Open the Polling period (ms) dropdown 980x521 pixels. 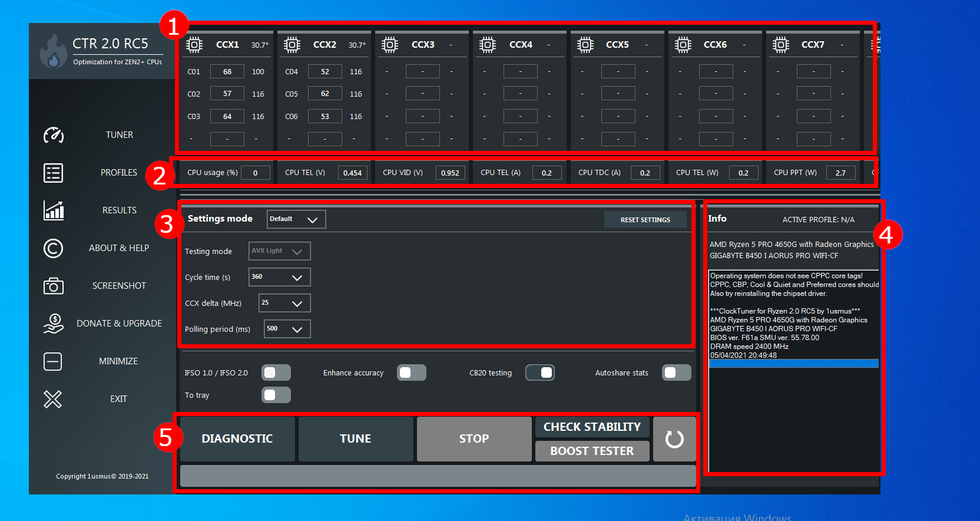pyautogui.click(x=287, y=329)
